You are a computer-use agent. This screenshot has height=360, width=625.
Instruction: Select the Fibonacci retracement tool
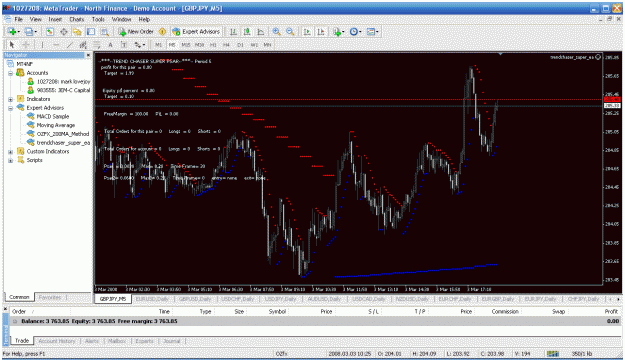click(96, 45)
